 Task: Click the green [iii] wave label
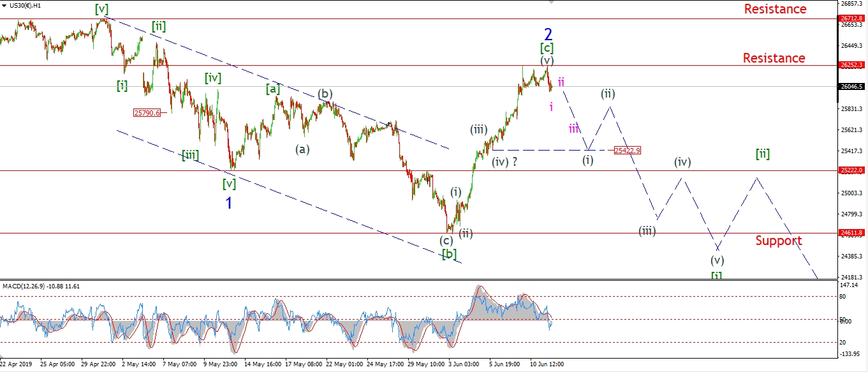(x=190, y=154)
